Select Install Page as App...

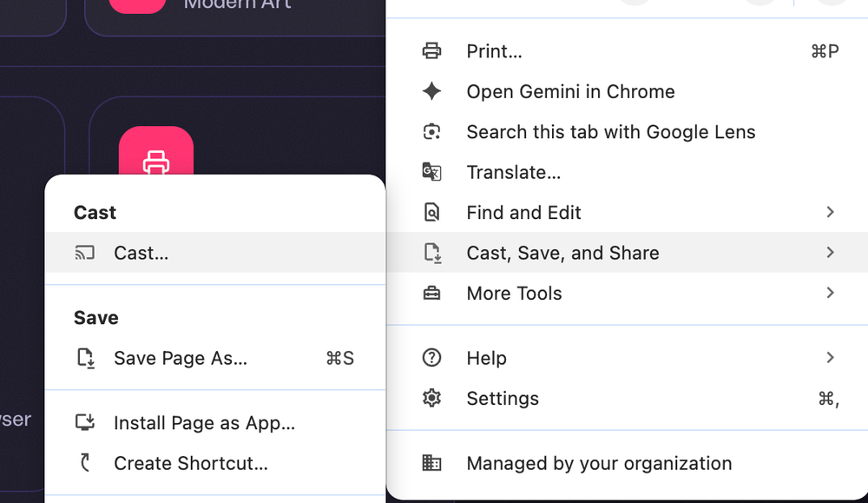click(215, 423)
